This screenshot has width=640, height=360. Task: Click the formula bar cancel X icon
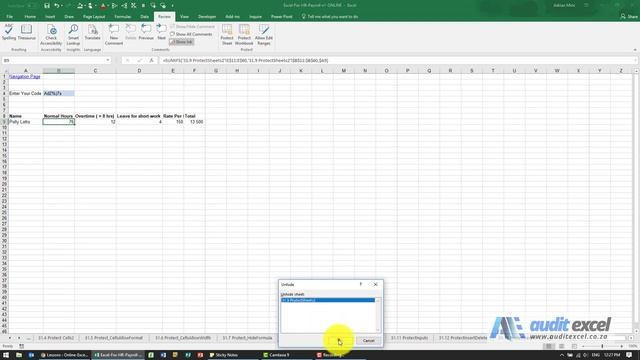click(128, 60)
